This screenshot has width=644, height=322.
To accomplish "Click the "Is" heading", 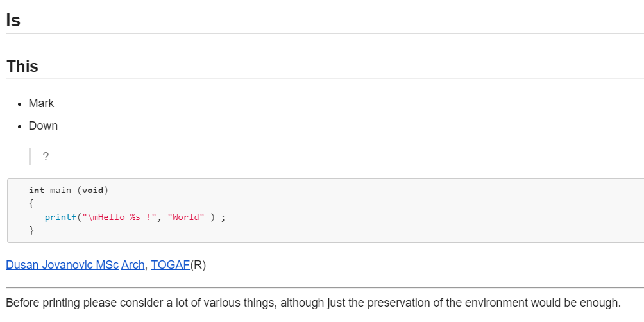I will coord(13,21).
